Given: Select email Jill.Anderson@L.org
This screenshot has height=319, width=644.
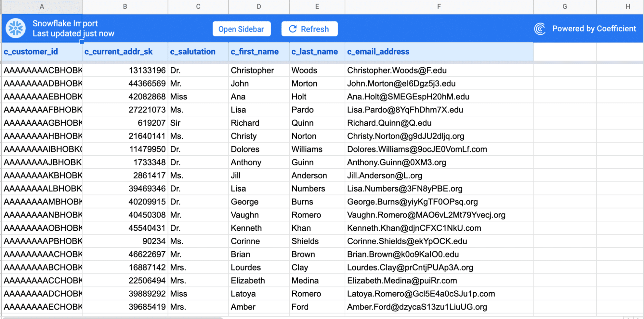Looking at the screenshot, I should click(x=439, y=176).
